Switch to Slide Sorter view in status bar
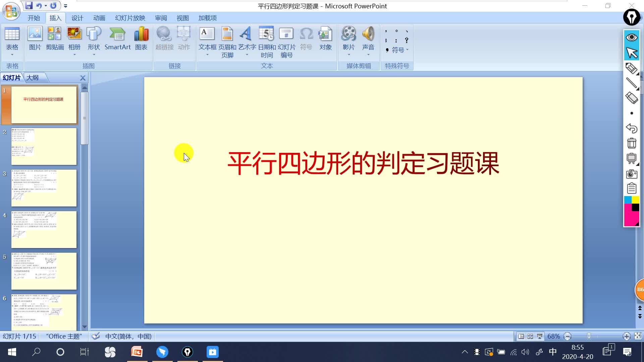The height and width of the screenshot is (362, 644). click(530, 336)
